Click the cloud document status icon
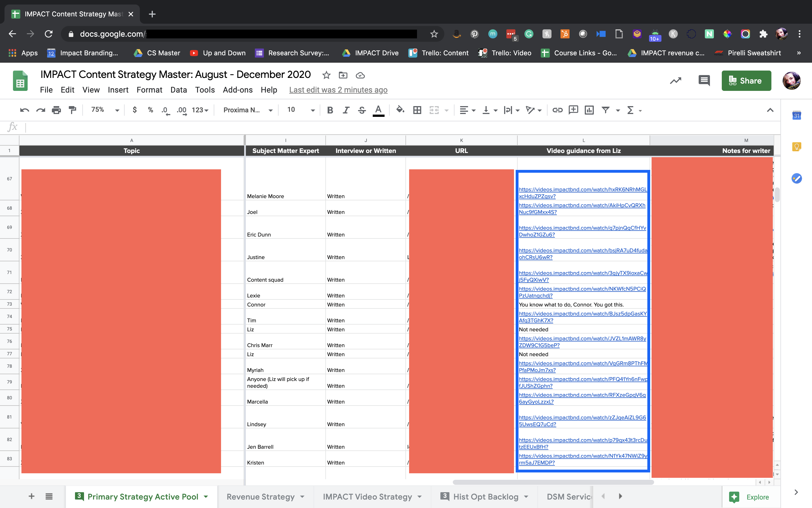 (360, 75)
